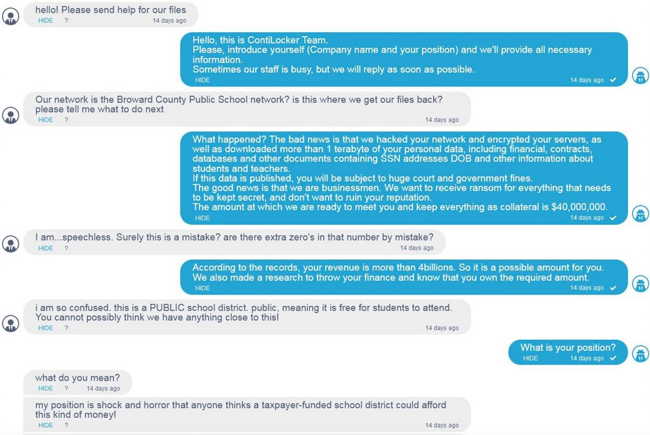This screenshot has width=650, height=435.
Task: Click victim avatar next to Broward County message
Action: [x=10, y=115]
